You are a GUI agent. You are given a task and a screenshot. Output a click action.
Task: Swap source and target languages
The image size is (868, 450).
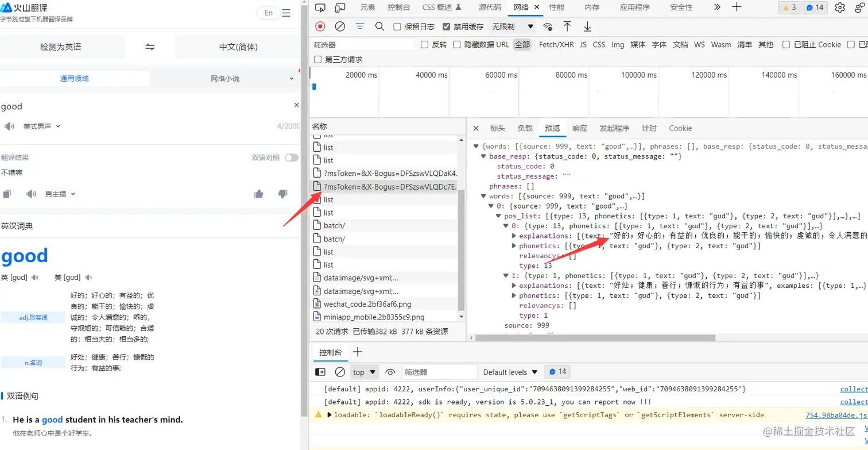tap(150, 47)
